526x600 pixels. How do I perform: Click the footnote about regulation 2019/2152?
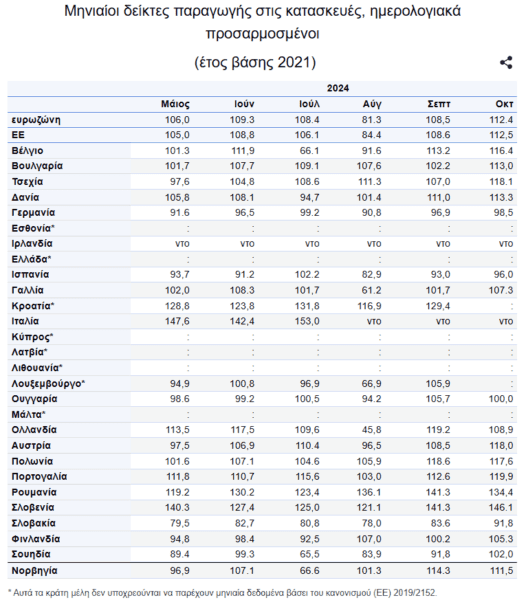pyautogui.click(x=222, y=593)
